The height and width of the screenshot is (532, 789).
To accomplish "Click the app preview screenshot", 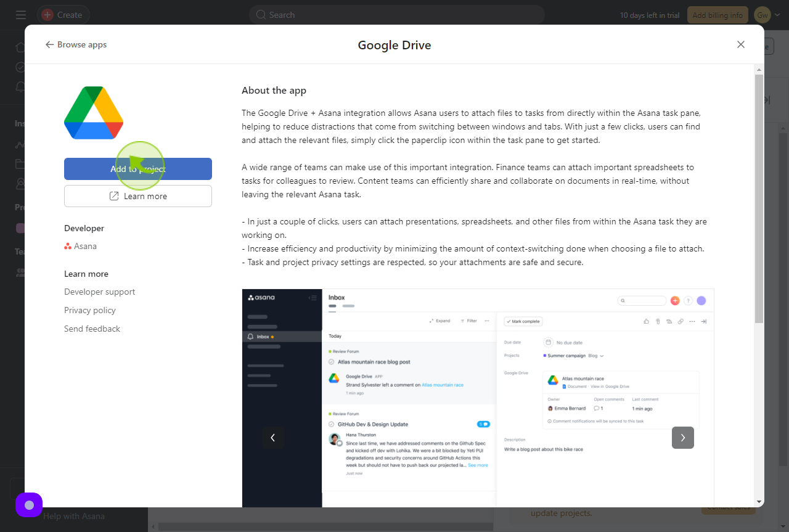I will click(x=478, y=398).
